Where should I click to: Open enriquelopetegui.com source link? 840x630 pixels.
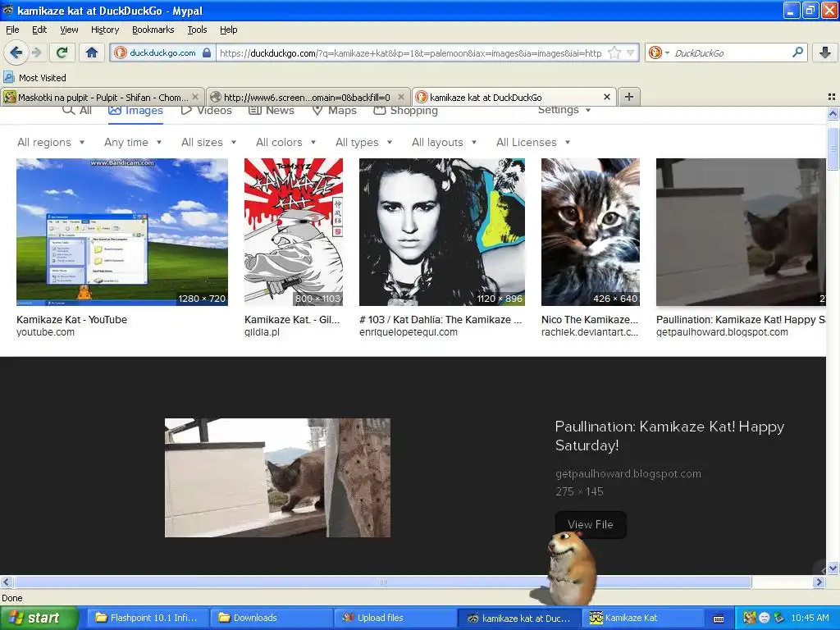coord(409,332)
